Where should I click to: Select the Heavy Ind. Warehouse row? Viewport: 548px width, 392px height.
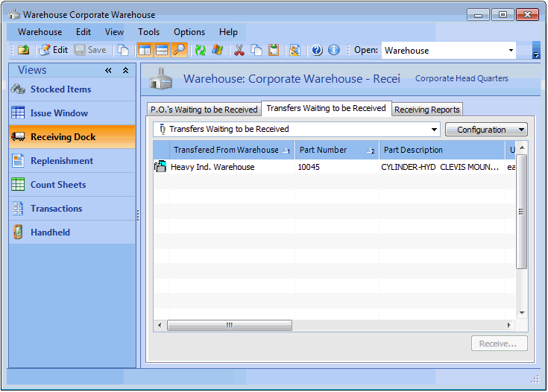tap(212, 167)
